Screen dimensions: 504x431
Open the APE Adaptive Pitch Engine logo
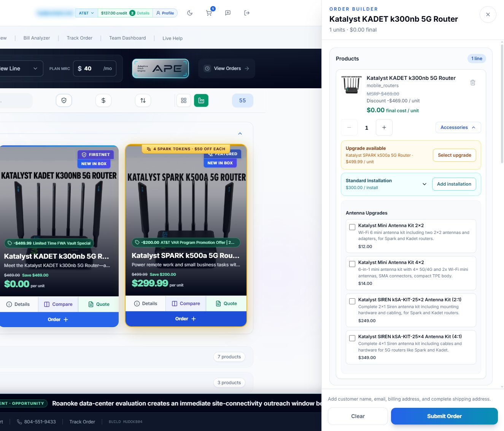pyautogui.click(x=161, y=68)
